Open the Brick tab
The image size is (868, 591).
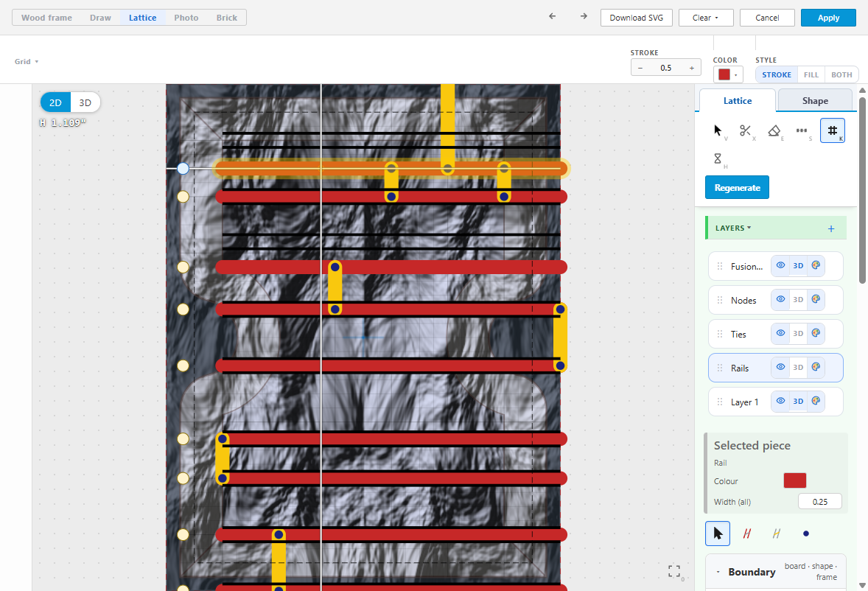coord(227,18)
